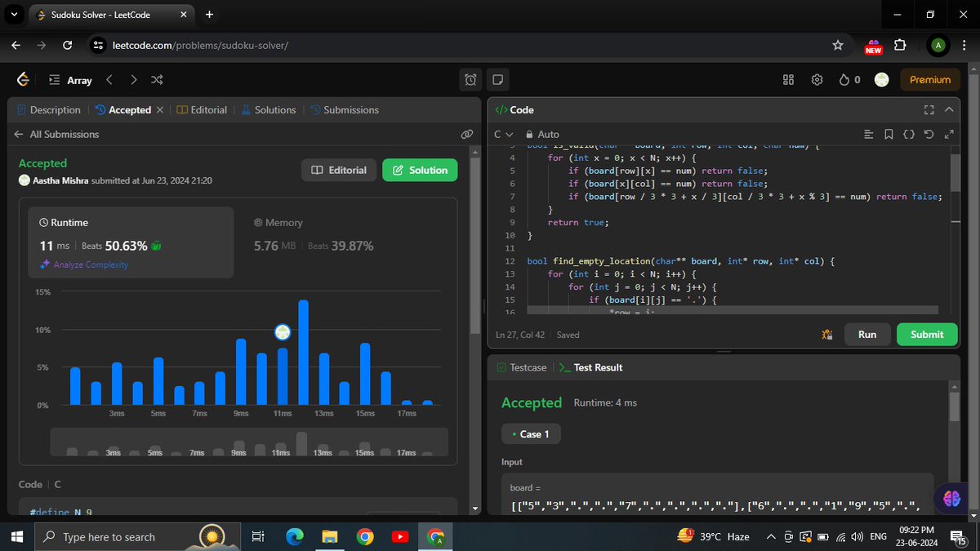Click the Submit button
Image resolution: width=980 pixels, height=551 pixels.
pyautogui.click(x=927, y=334)
